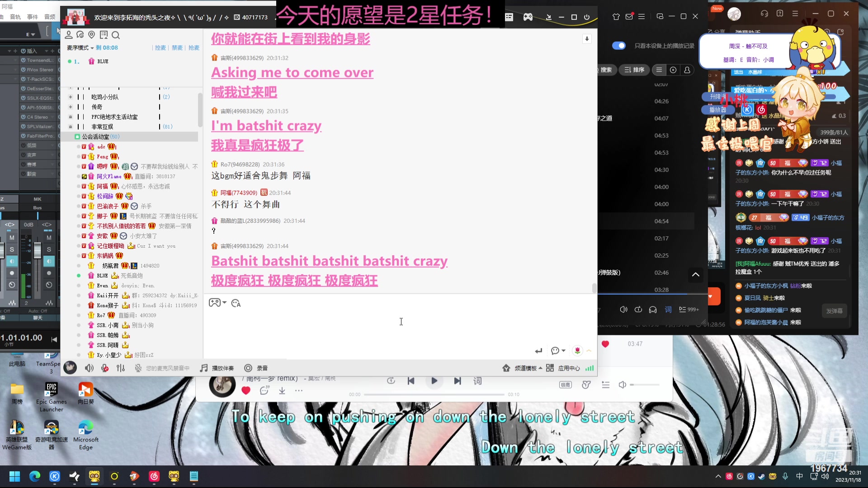The image size is (868, 488).
Task: Send message with the enter arrow icon
Action: tap(538, 351)
